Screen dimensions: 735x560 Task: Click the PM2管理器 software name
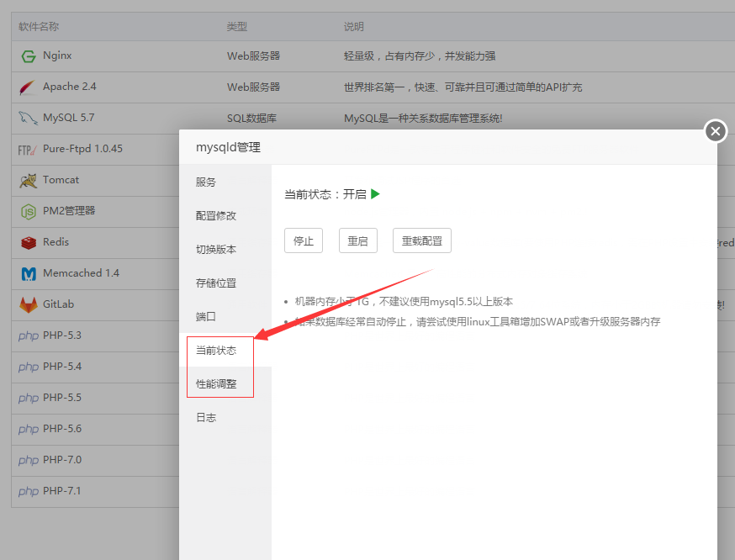pos(69,211)
